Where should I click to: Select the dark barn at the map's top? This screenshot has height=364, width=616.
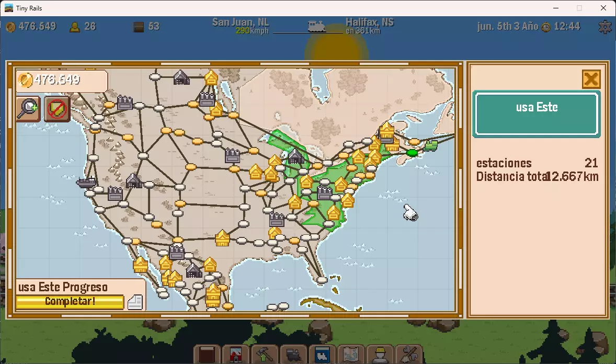click(x=181, y=77)
